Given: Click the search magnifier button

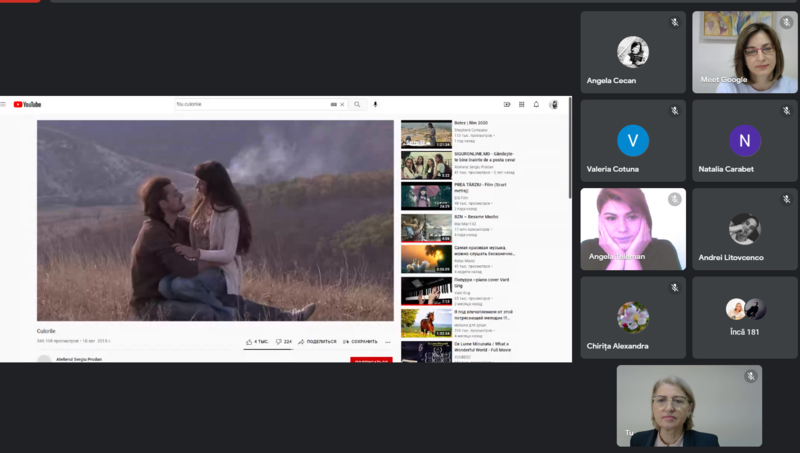Looking at the screenshot, I should click(x=357, y=104).
